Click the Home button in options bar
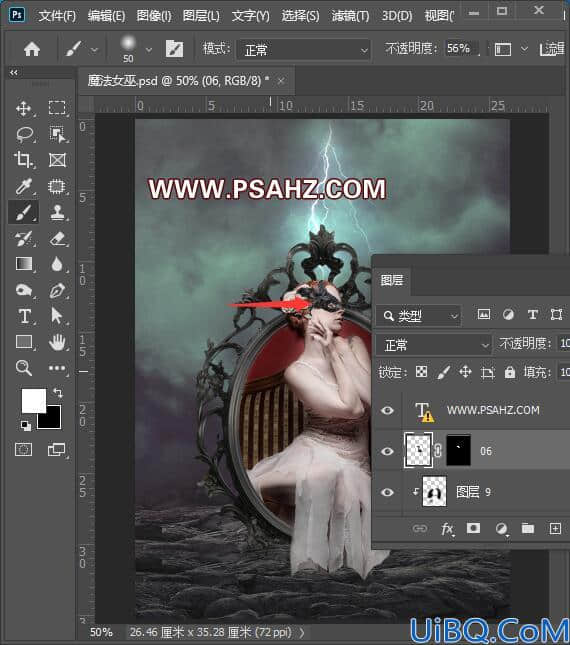The height and width of the screenshot is (645, 570). (32, 49)
